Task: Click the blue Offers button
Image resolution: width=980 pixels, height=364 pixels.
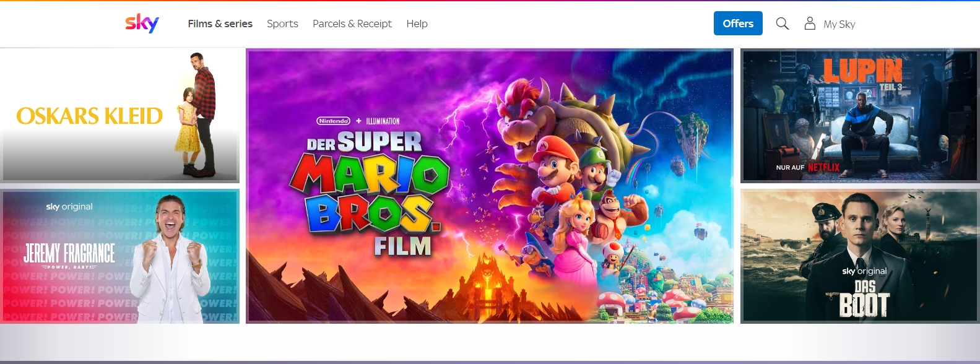Action: [x=738, y=24]
